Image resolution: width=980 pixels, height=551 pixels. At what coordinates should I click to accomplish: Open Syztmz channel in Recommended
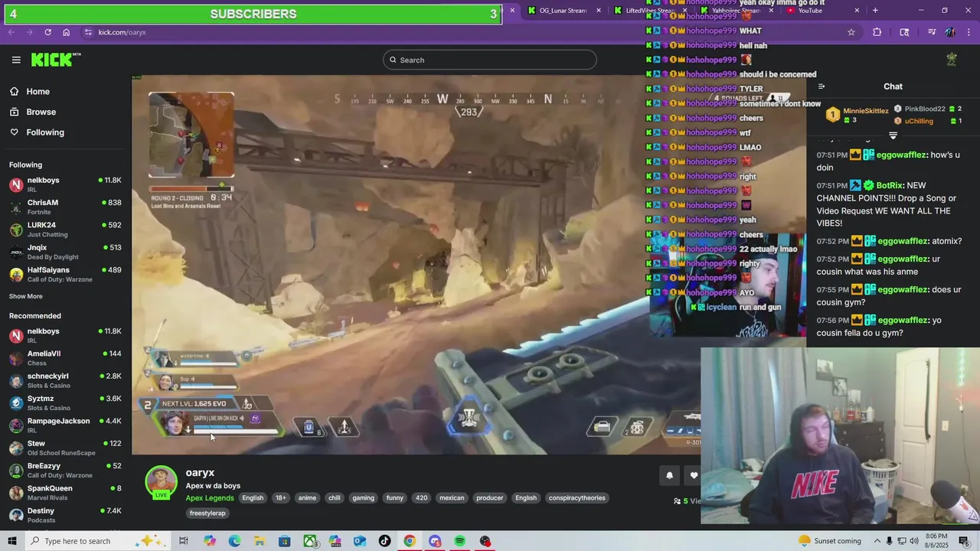click(65, 403)
